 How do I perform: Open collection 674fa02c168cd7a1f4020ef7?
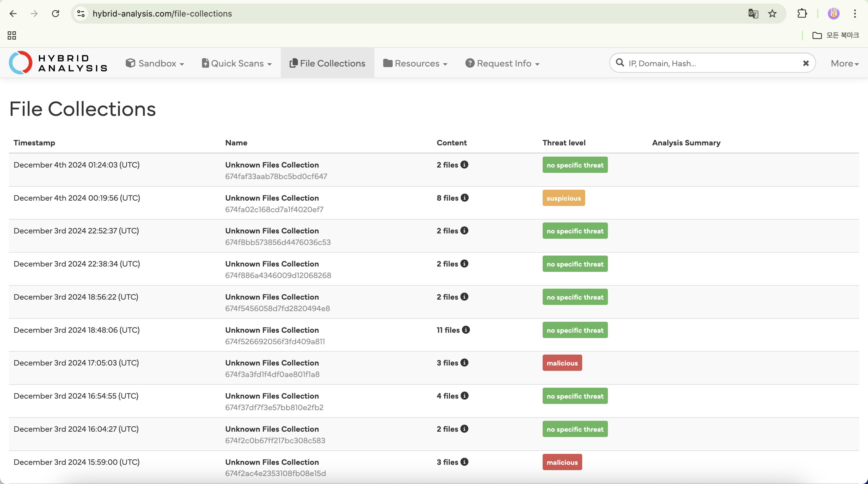pyautogui.click(x=272, y=198)
